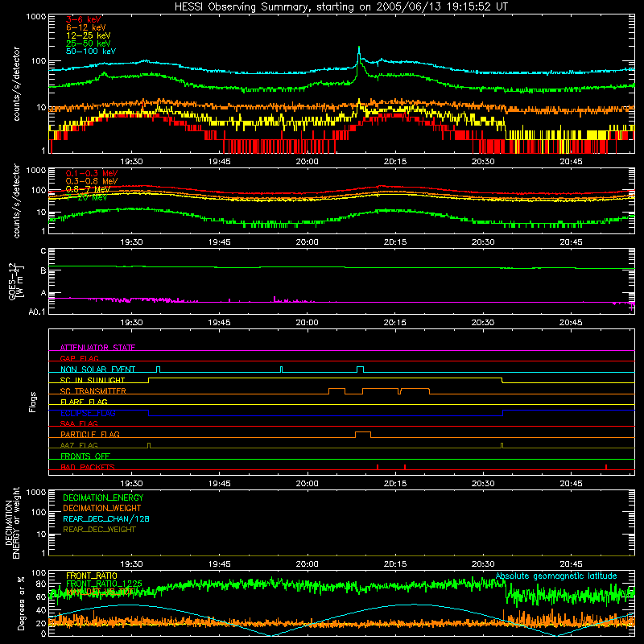Select the SAA_FLAG label

[79, 423]
